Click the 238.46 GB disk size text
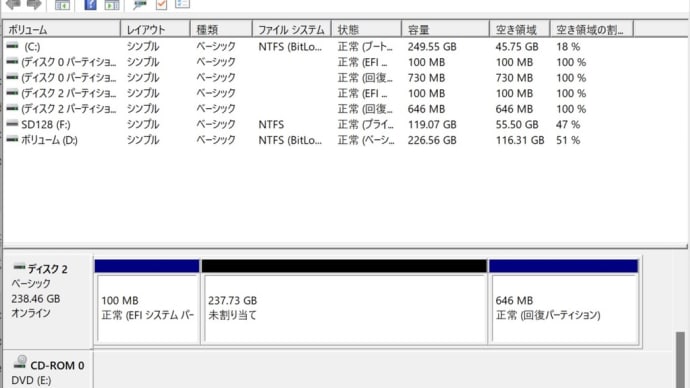 click(x=36, y=299)
